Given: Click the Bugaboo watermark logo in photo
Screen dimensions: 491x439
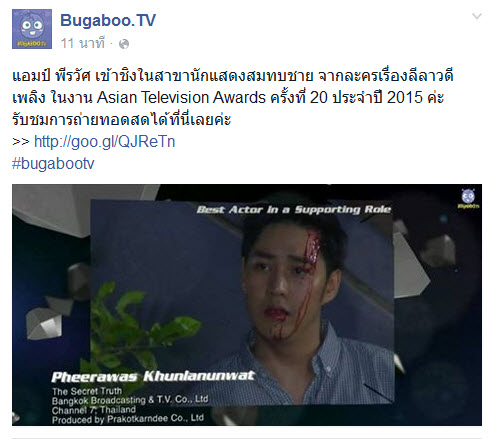Looking at the screenshot, I should 468,199.
